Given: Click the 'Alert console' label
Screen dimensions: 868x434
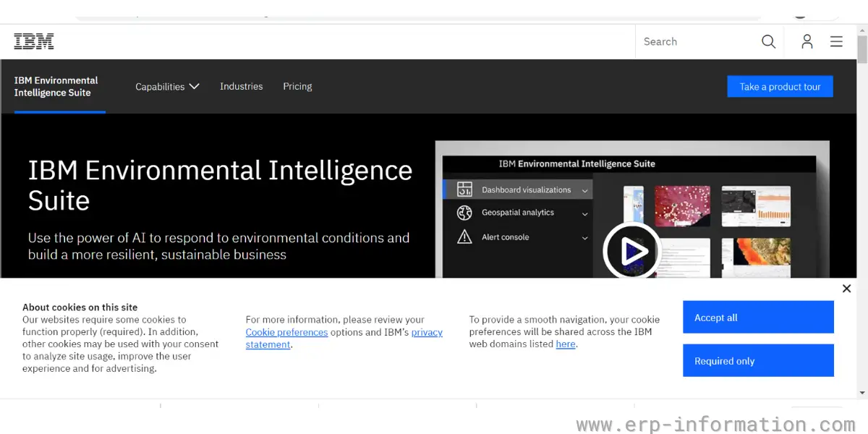Looking at the screenshot, I should tap(505, 237).
